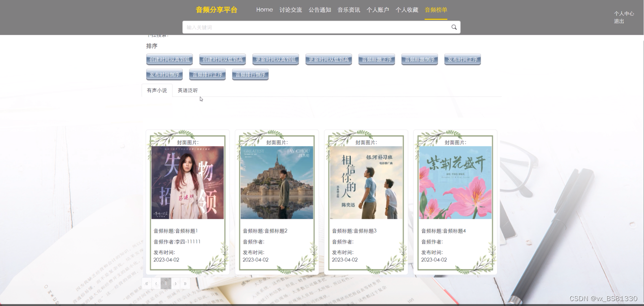Switch to the 有声小说 tab
Image resolution: width=644 pixels, height=306 pixels.
coord(157,90)
